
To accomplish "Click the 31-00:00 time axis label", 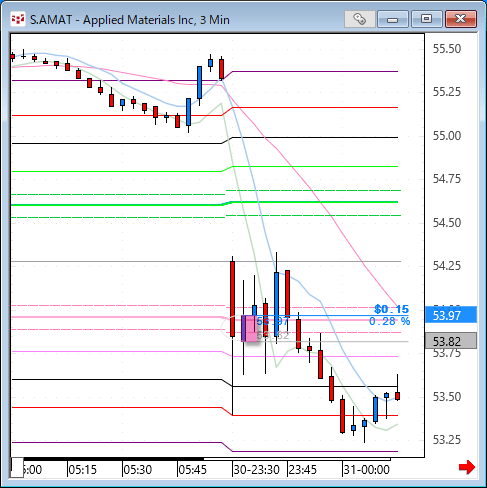I will click(x=366, y=470).
